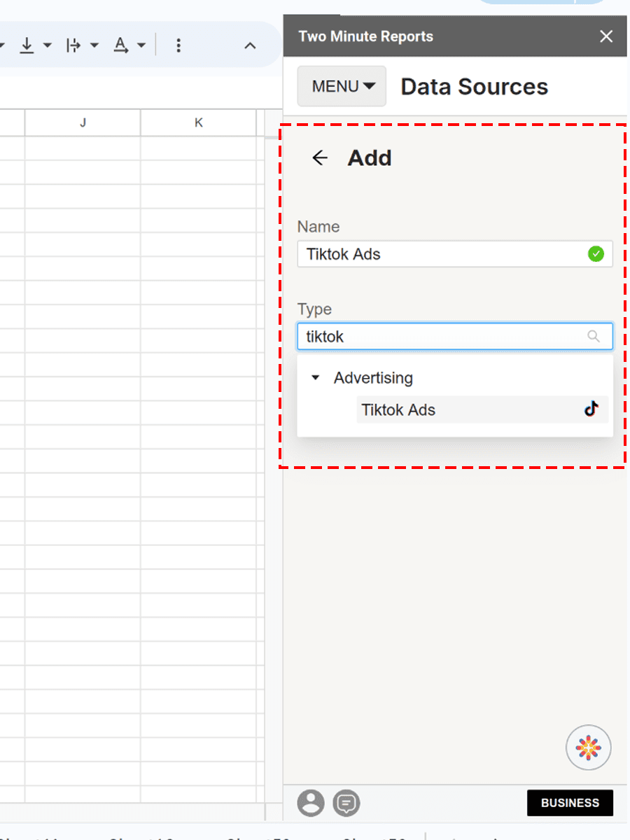Click the text wrapping toolbar icon

pyautogui.click(x=73, y=45)
